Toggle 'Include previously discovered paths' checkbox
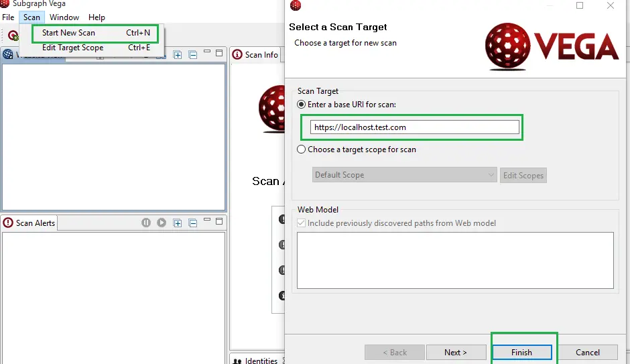This screenshot has width=630, height=364. pyautogui.click(x=301, y=223)
